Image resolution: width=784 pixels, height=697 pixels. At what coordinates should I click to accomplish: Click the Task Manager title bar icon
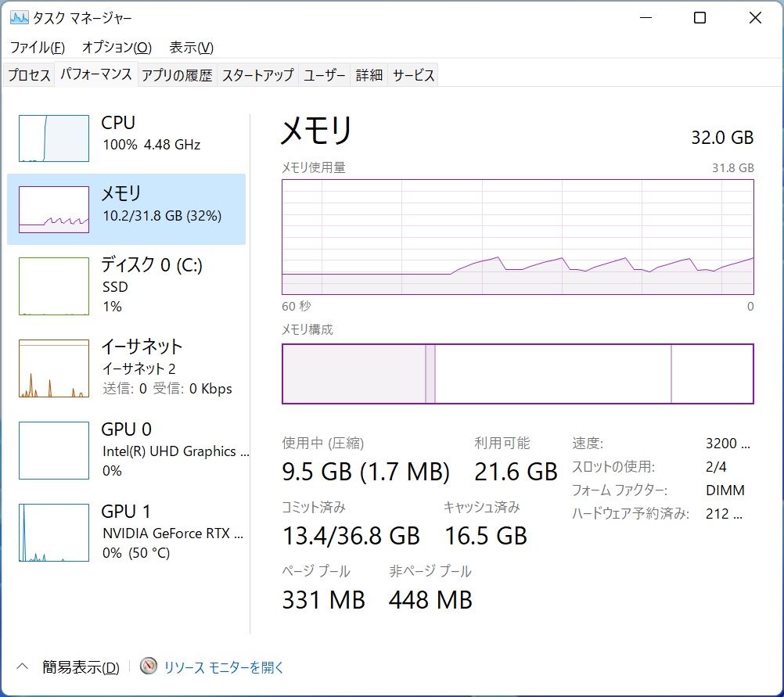click(19, 17)
